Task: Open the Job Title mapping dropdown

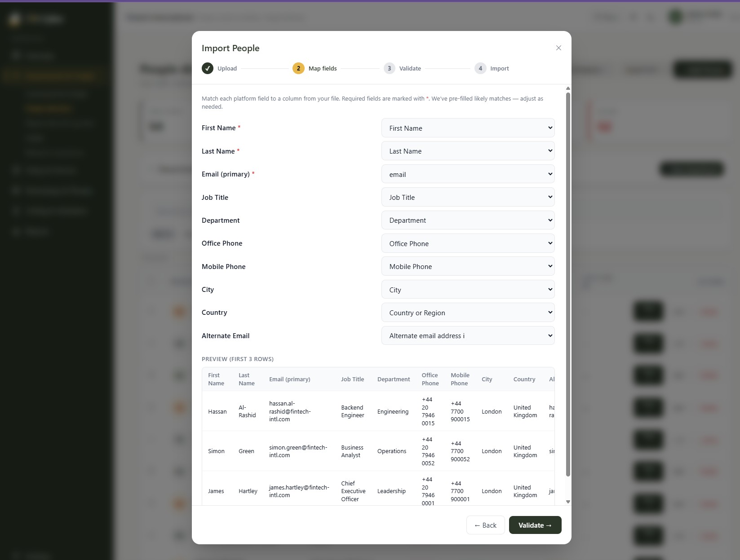Action: pos(468,197)
